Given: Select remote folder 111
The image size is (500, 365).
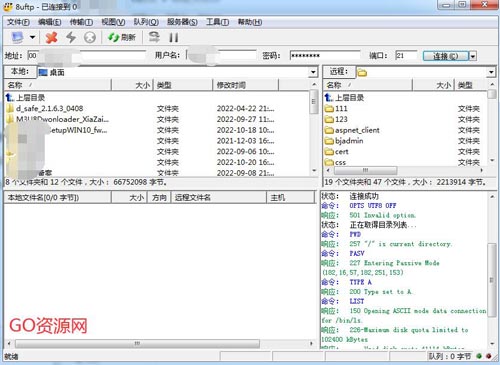Looking at the screenshot, I should coord(336,108).
